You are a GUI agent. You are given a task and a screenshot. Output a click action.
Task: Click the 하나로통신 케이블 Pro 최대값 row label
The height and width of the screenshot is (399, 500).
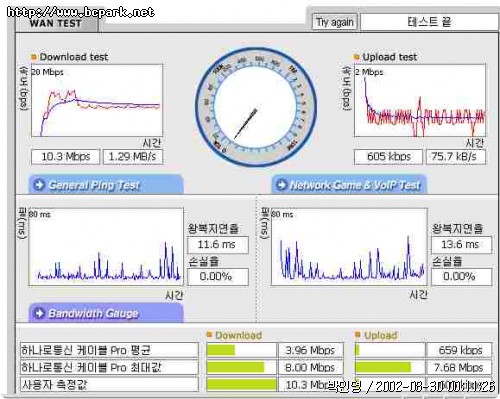click(x=109, y=367)
